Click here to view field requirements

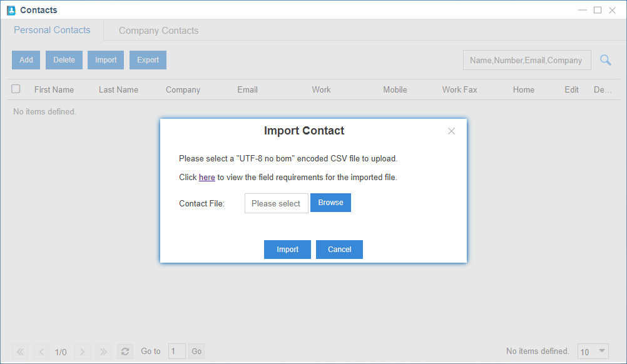click(206, 177)
